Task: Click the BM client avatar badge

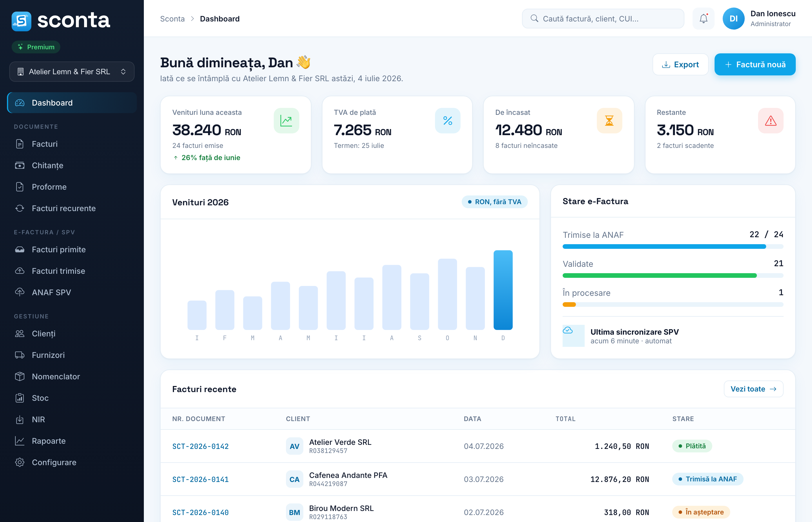Action: click(x=294, y=512)
